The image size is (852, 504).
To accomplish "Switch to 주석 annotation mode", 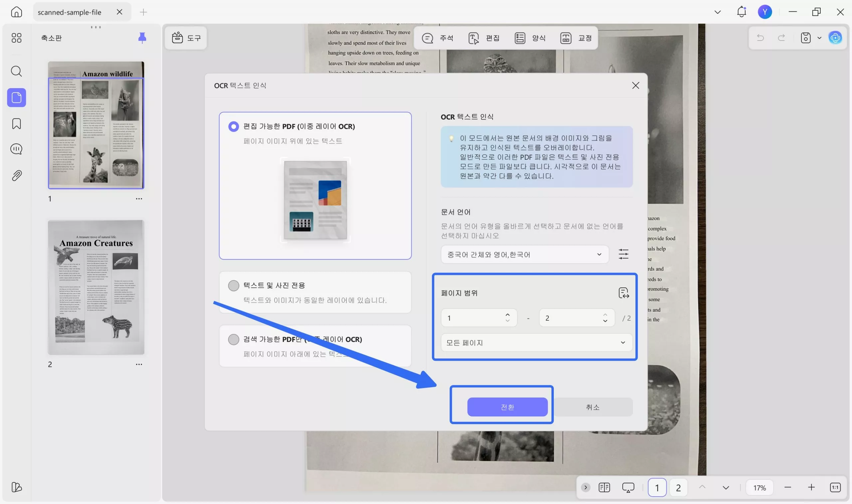I will tap(438, 38).
